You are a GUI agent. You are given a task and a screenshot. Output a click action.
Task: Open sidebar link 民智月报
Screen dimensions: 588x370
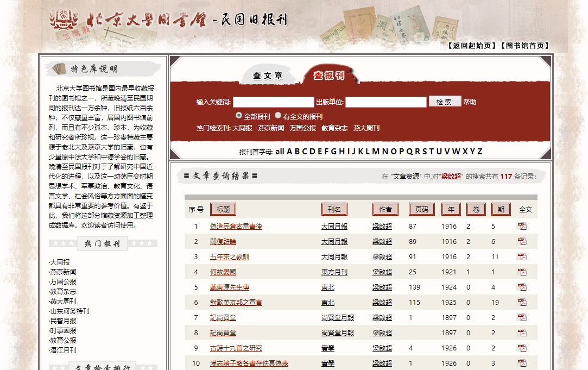63,321
